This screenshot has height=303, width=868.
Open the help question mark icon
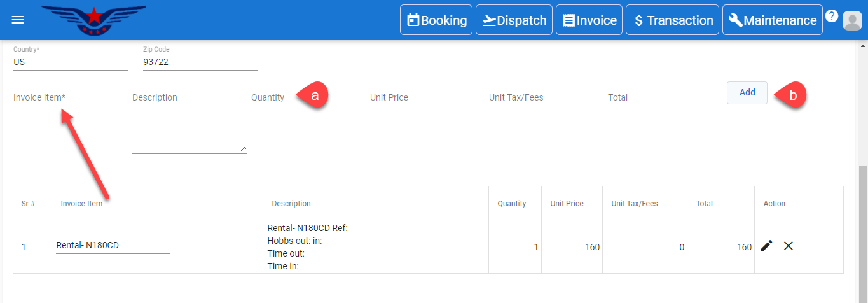tap(831, 17)
